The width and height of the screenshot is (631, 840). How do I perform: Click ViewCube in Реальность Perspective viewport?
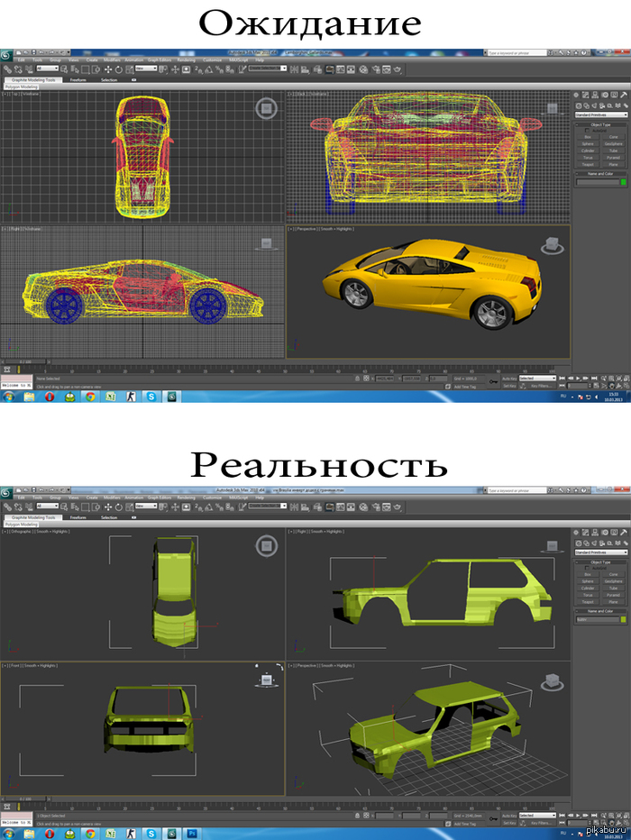pyautogui.click(x=553, y=682)
